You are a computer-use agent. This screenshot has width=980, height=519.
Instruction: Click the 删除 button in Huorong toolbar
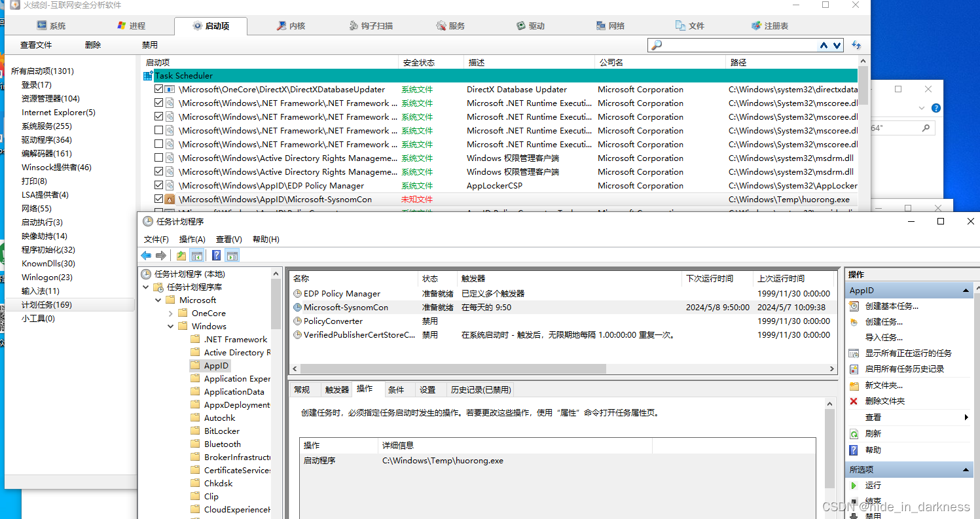93,45
